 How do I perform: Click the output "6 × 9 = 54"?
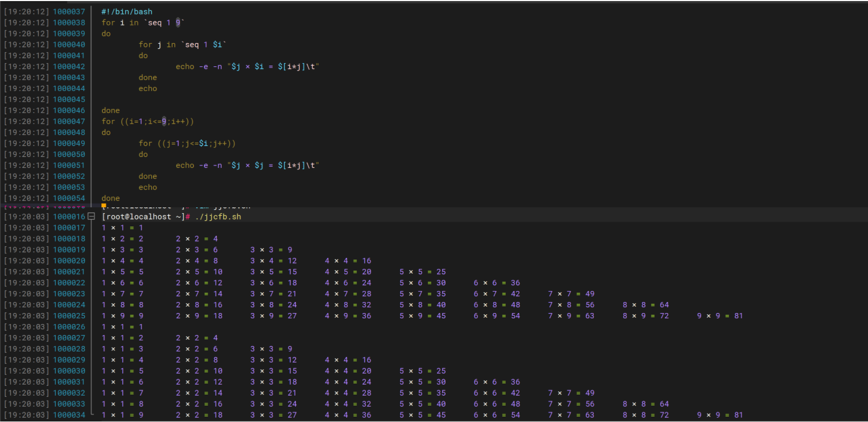(x=497, y=316)
